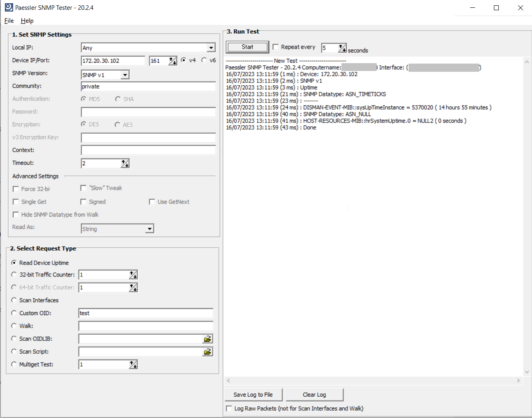The image size is (532, 418).
Task: Select Scan OIDLIB request type
Action: 14,339
